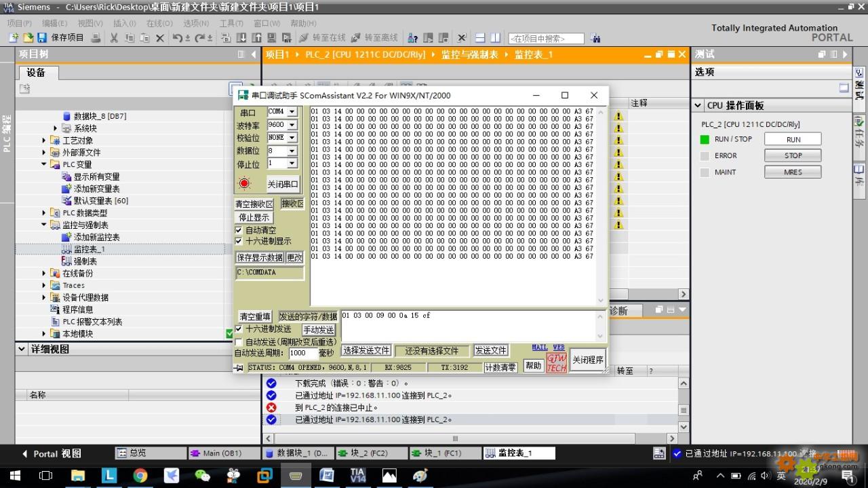
Task: Click the delete X toolbar icon
Action: 160,38
